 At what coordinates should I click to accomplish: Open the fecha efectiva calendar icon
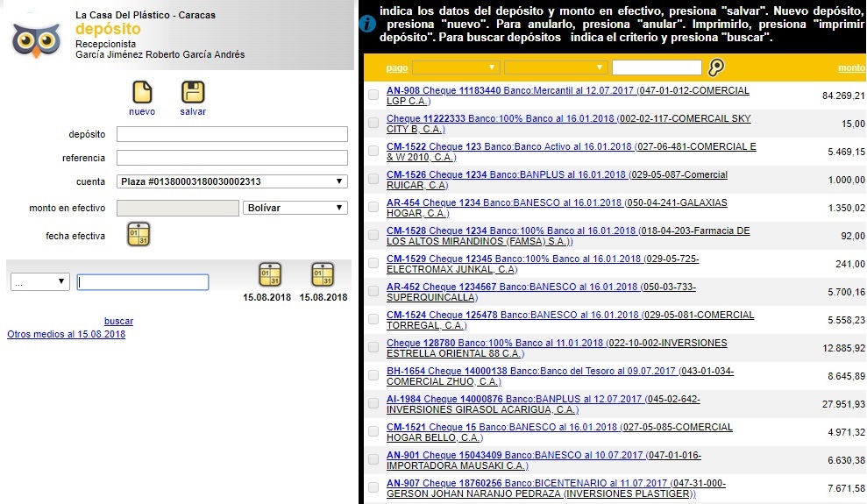[139, 234]
